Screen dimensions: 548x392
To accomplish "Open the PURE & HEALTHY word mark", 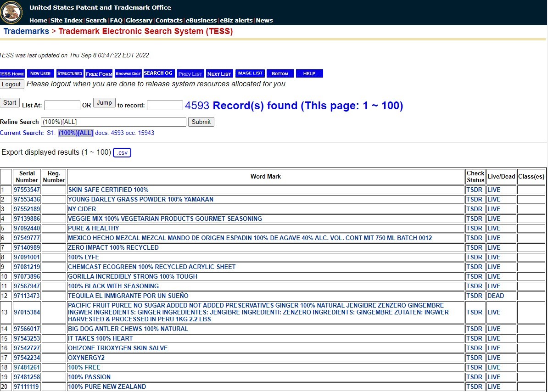I will click(93, 228).
